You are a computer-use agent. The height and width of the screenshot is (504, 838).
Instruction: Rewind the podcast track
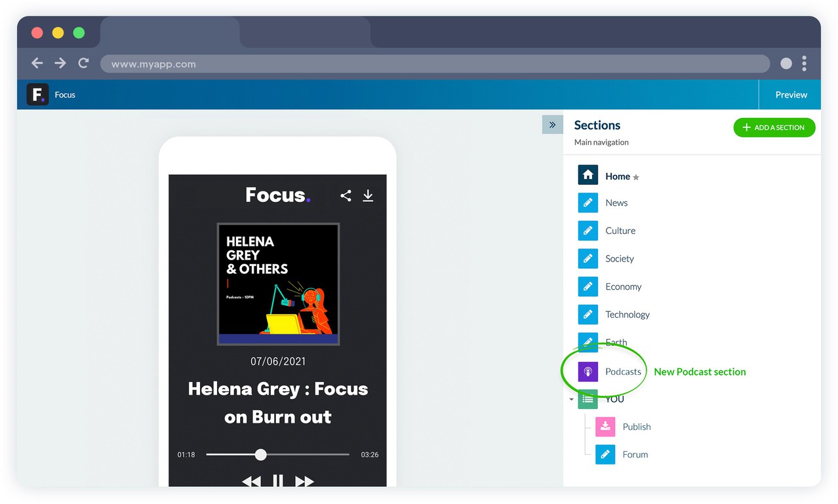251,482
